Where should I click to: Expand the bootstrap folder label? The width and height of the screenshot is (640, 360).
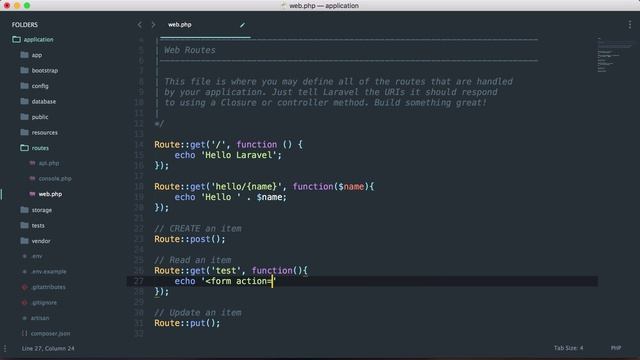(45, 71)
